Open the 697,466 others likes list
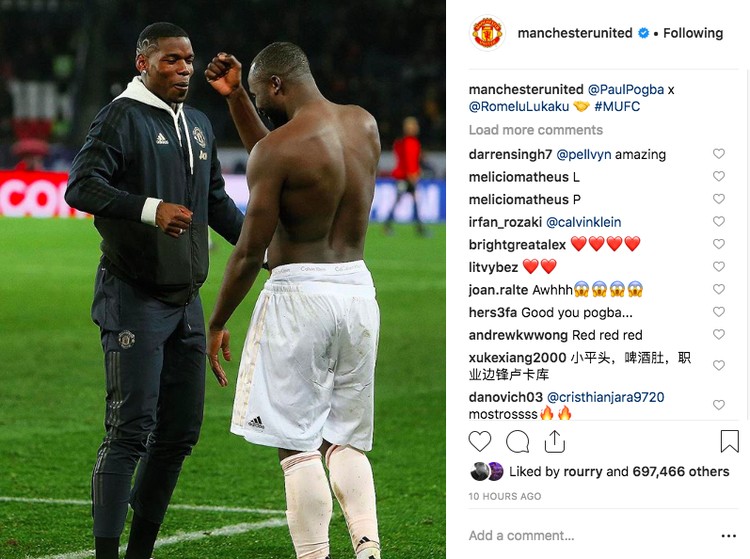Image resolution: width=750 pixels, height=559 pixels. pyautogui.click(x=681, y=471)
